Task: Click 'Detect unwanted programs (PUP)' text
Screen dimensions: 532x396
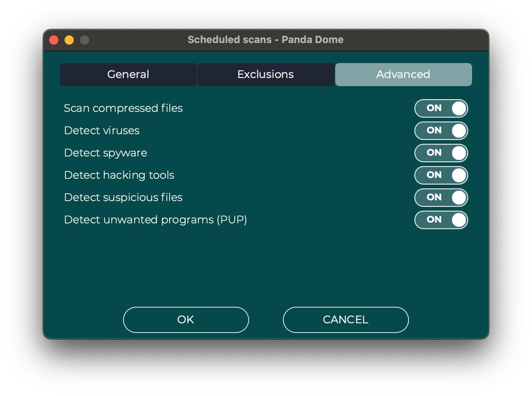Action: 156,220
